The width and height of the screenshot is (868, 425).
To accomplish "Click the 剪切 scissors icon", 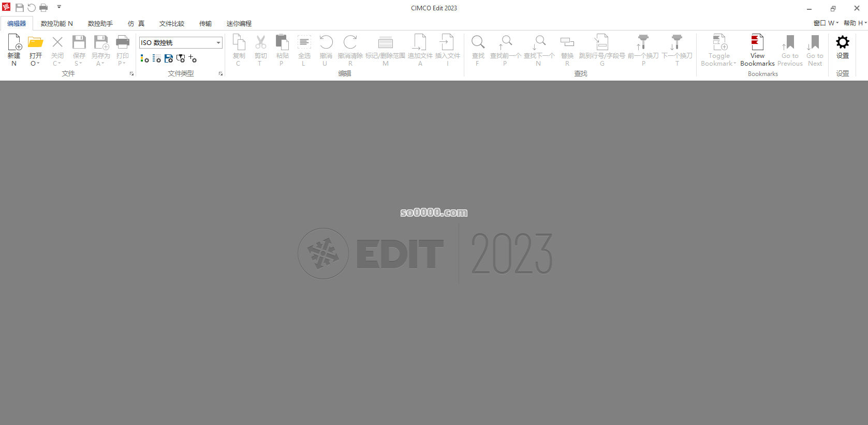I will 260,42.
